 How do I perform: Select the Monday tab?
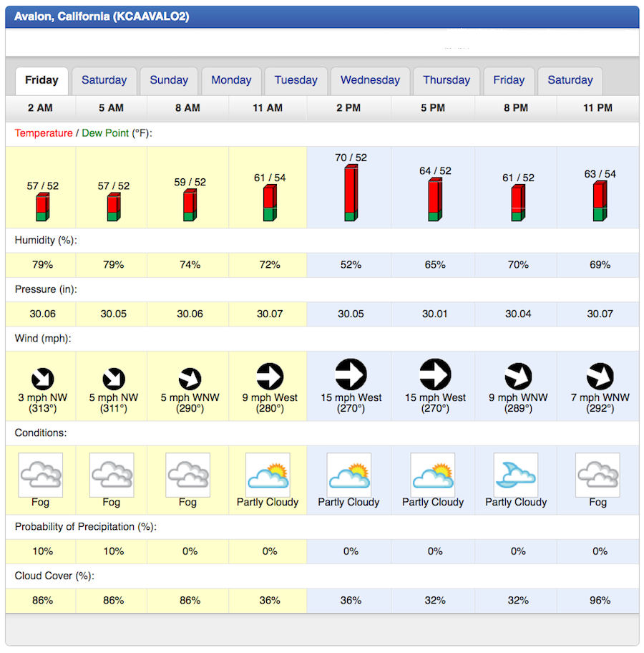coord(231,80)
